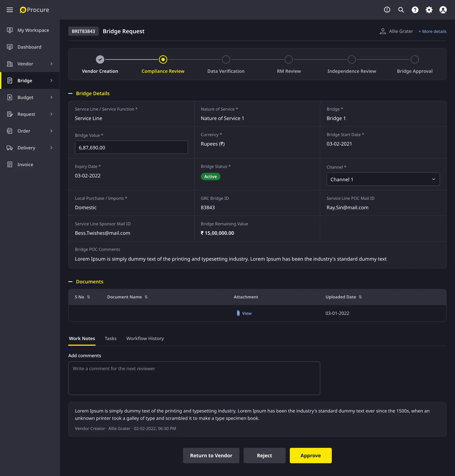Click Return to Vendor button
Viewport: 455px width, 476px height.
coord(211,455)
